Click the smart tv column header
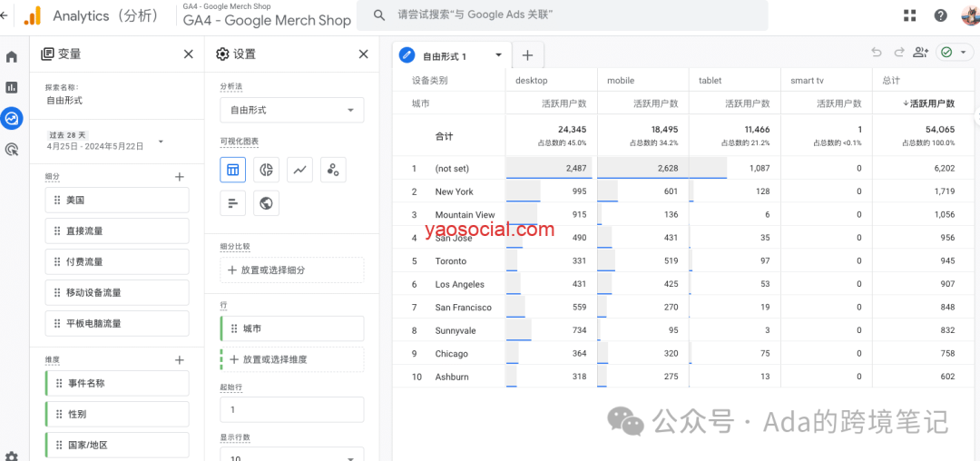Viewport: 980px width, 461px height. (x=807, y=81)
